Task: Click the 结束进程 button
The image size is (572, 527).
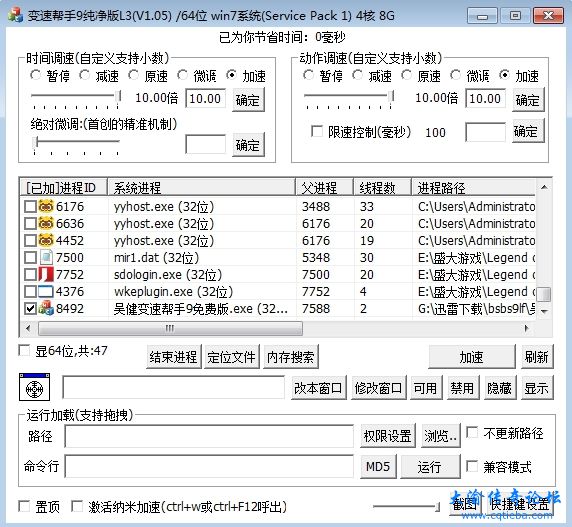Action: coord(173,357)
